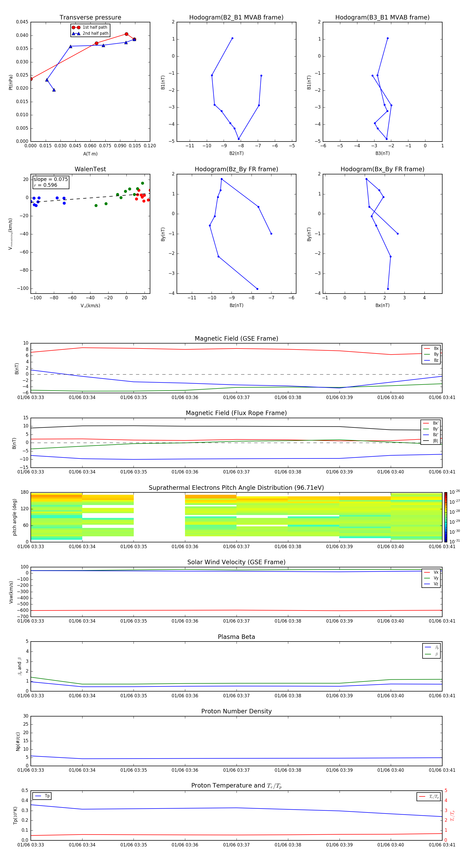Click the highest red circle on 1st half path
This screenshot has width=473, height=868.
pos(127,34)
